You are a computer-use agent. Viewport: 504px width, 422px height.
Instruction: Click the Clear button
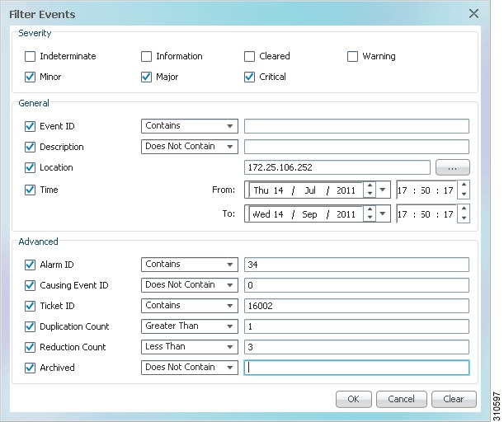454,399
